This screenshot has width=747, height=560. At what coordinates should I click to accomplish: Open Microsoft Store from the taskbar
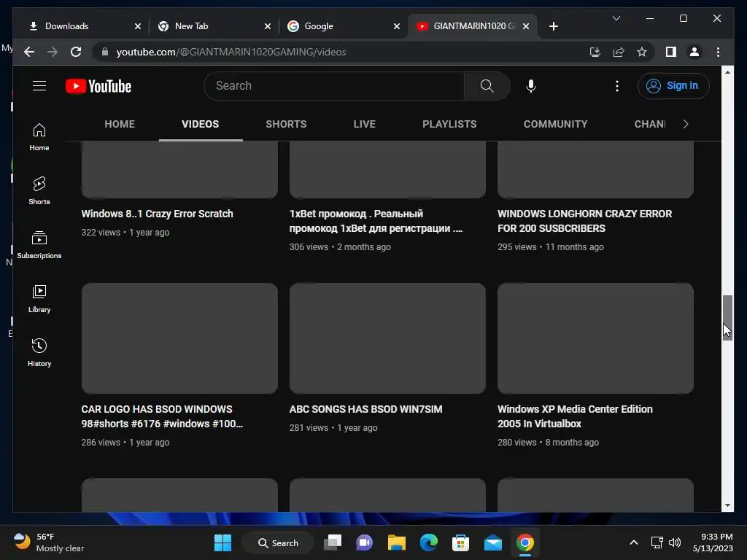pyautogui.click(x=461, y=542)
